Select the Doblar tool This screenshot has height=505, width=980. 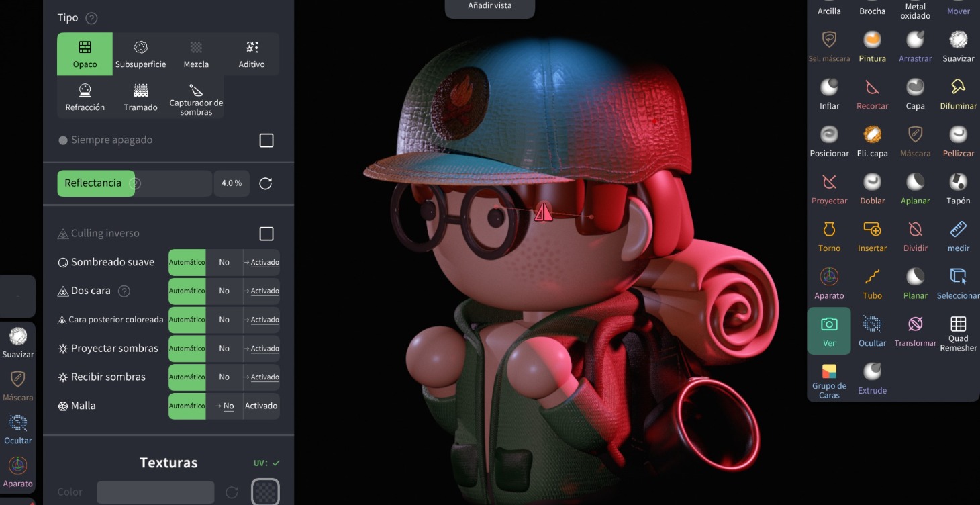[x=872, y=189]
